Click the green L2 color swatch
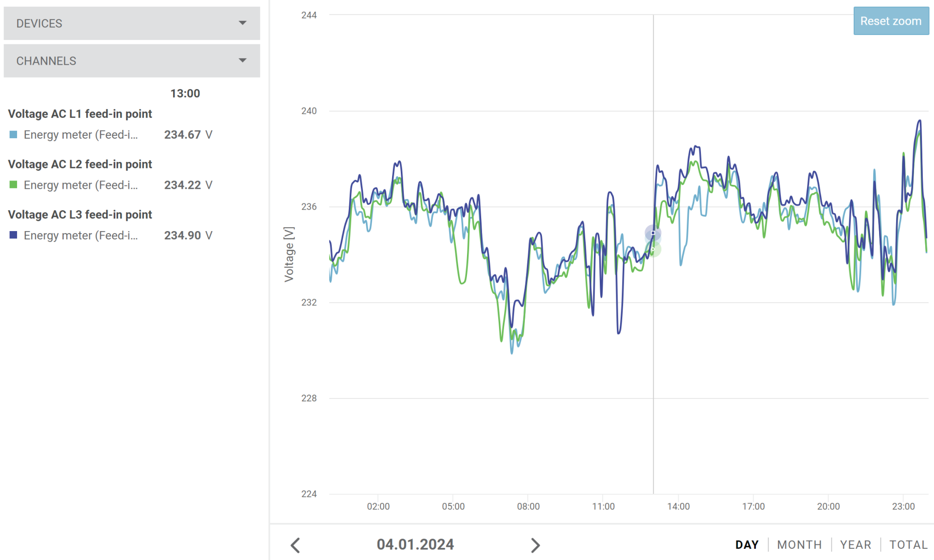934x560 pixels. [14, 185]
